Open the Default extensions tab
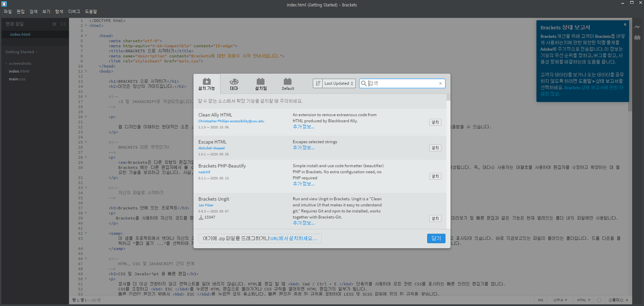644x306 pixels. click(288, 84)
